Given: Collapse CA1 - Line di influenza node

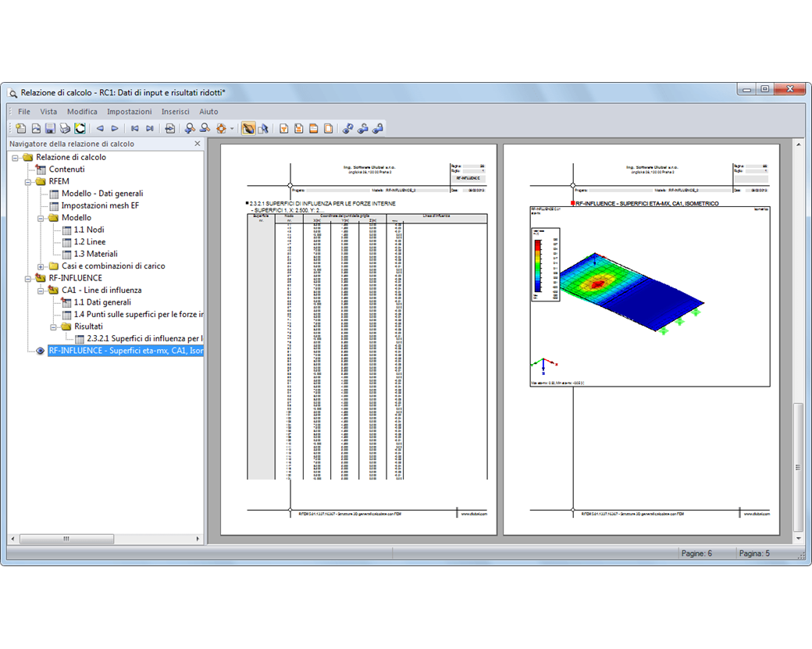Looking at the screenshot, I should [41, 291].
